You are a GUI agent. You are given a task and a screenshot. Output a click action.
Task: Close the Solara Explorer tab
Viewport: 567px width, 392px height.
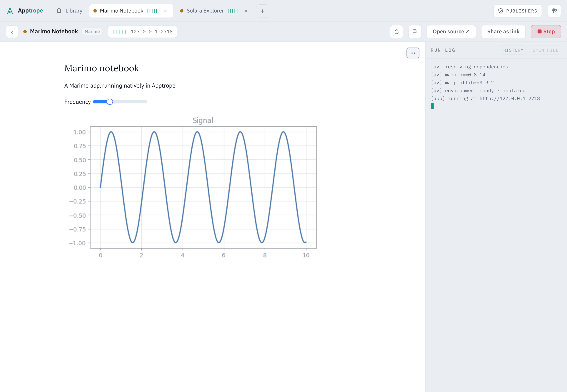(246, 11)
